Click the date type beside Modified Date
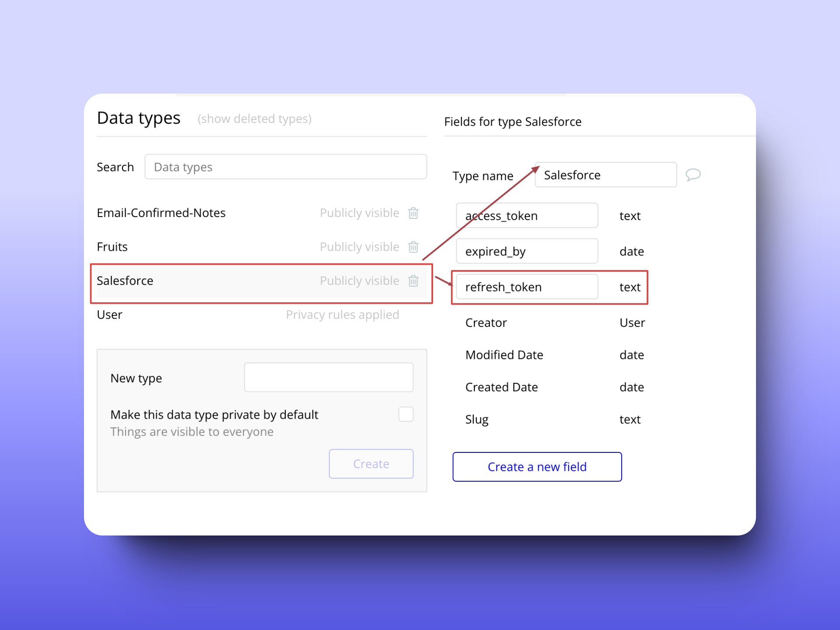 point(632,355)
